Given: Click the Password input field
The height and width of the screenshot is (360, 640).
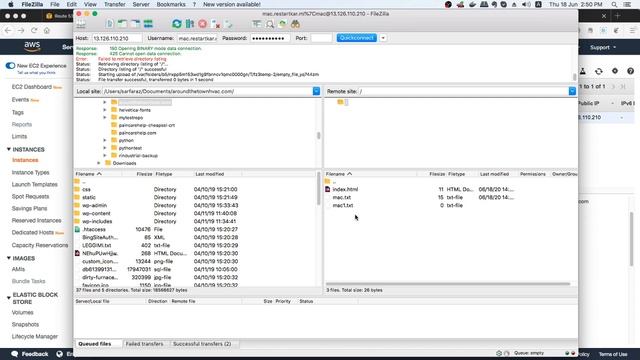Looking at the screenshot, I should 270,38.
